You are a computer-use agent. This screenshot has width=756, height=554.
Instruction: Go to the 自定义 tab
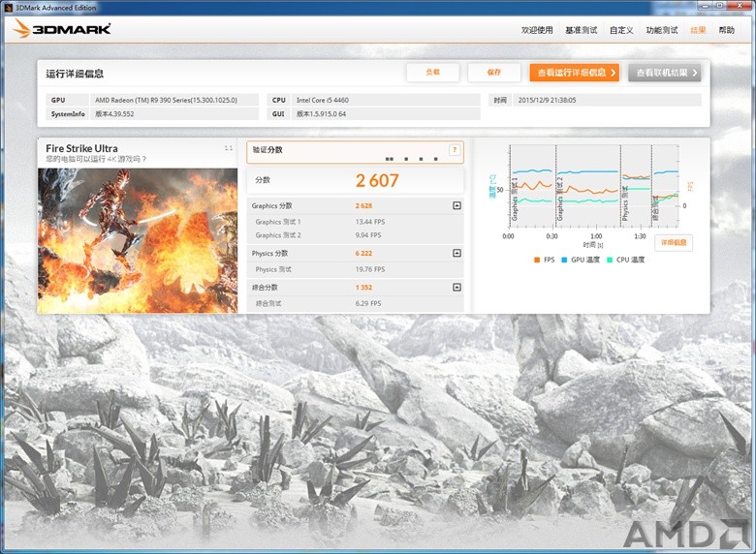tap(621, 30)
